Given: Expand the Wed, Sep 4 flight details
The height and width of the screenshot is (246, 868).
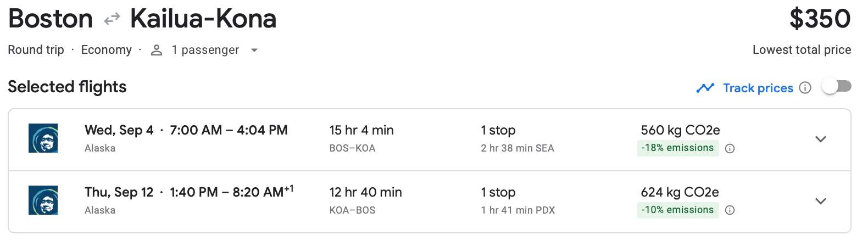Looking at the screenshot, I should (x=820, y=139).
